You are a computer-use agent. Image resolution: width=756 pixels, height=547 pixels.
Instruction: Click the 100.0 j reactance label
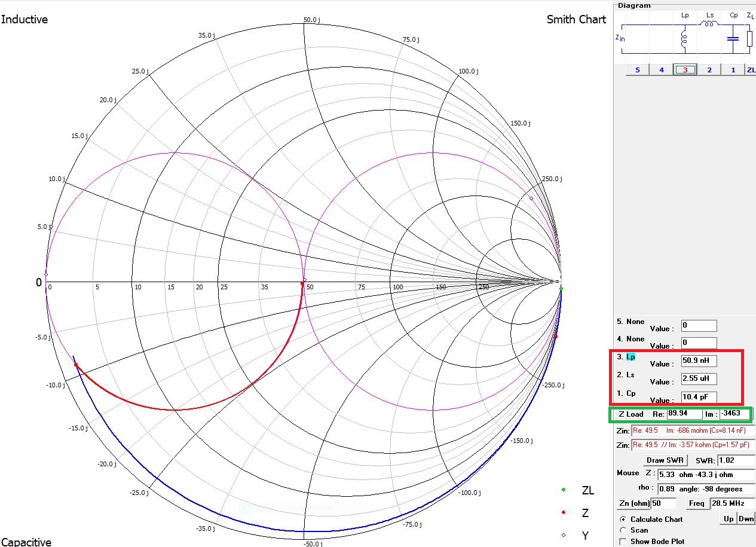[x=469, y=71]
